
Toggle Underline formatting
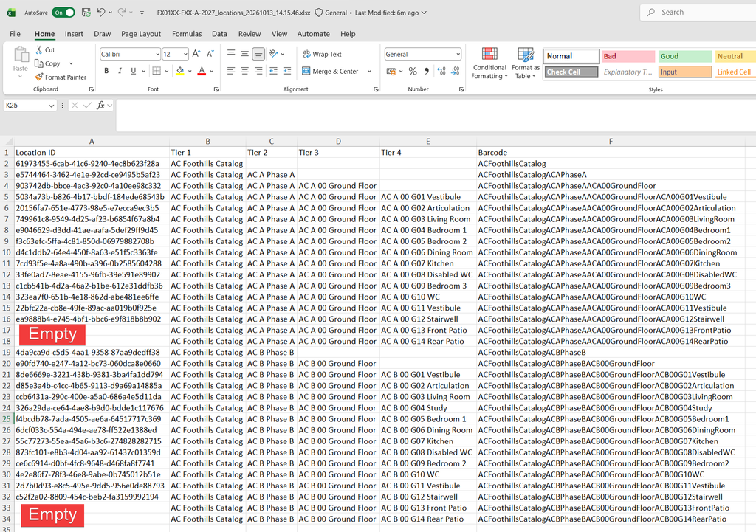coord(134,71)
